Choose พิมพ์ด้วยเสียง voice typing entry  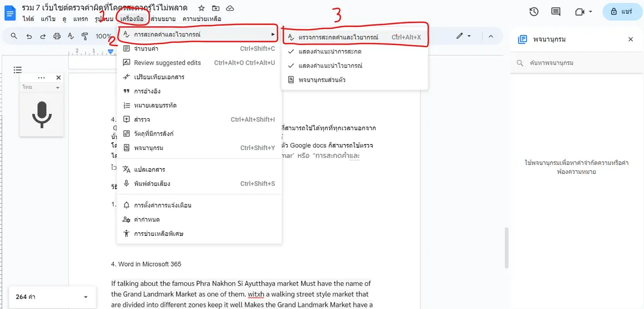199,184
